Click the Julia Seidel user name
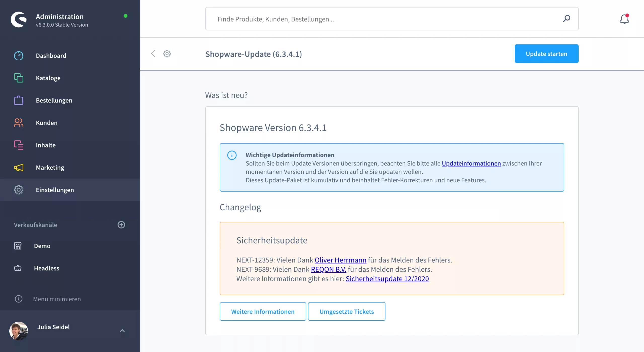This screenshot has height=352, width=644. [x=53, y=327]
